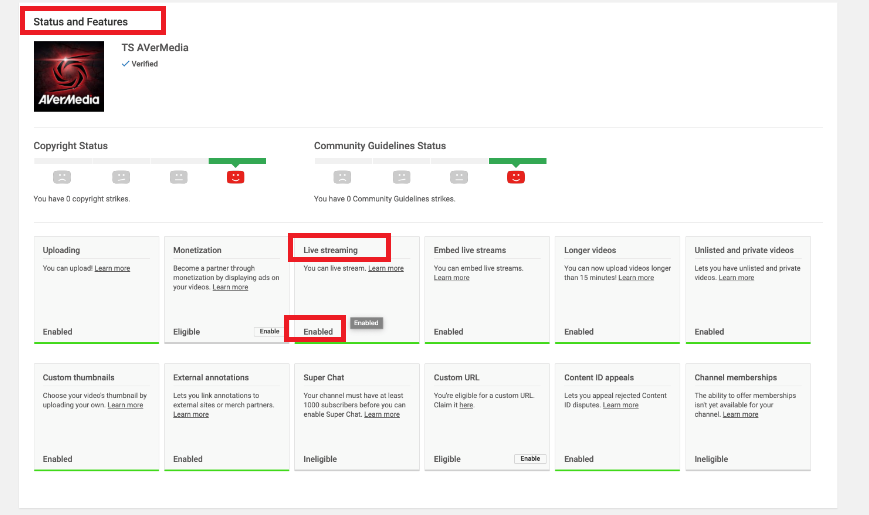The height and width of the screenshot is (515, 869).
Task: Click 'Enabled' status in Unlisted and private videos card
Action: (709, 332)
